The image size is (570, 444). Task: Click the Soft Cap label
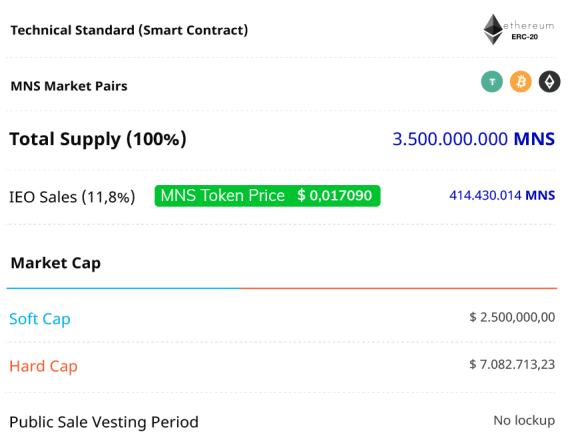pos(40,319)
